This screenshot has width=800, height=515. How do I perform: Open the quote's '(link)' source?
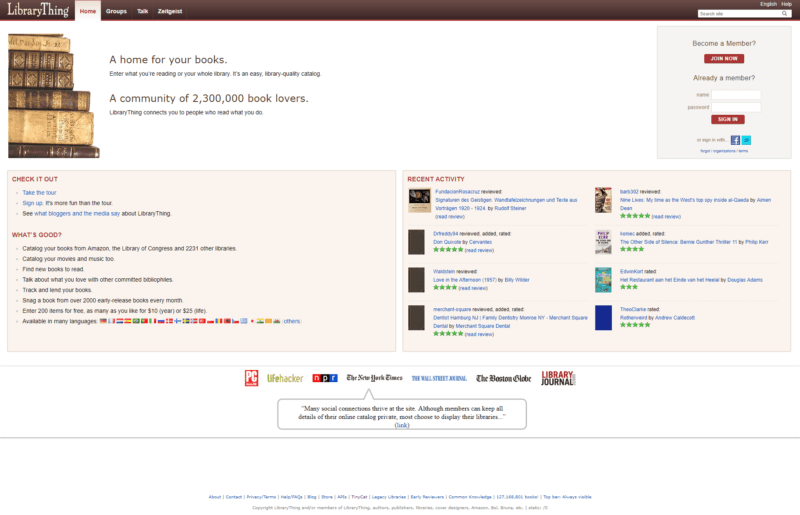pyautogui.click(x=402, y=425)
